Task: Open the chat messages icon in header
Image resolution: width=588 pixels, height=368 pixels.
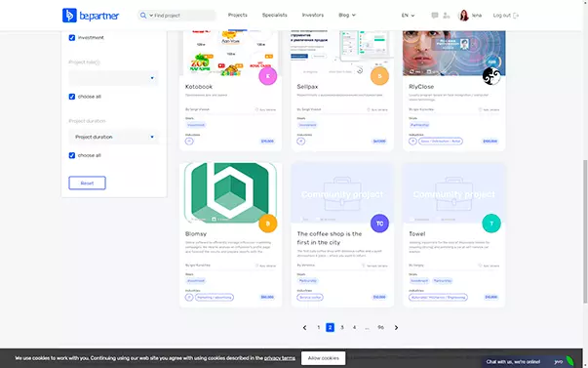Action: click(x=435, y=16)
